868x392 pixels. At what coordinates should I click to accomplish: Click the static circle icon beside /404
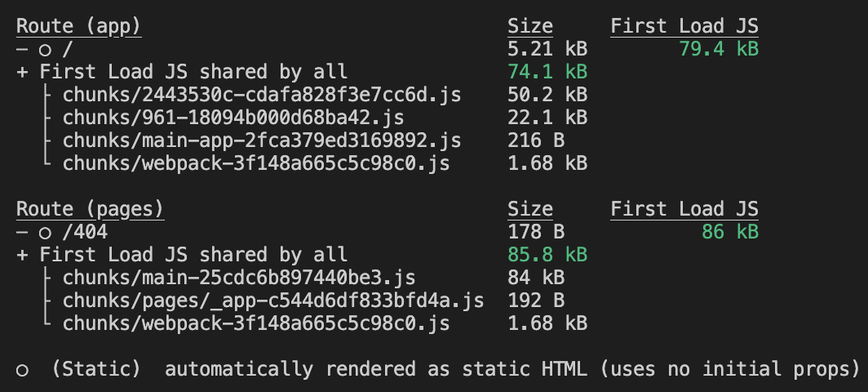click(x=46, y=233)
